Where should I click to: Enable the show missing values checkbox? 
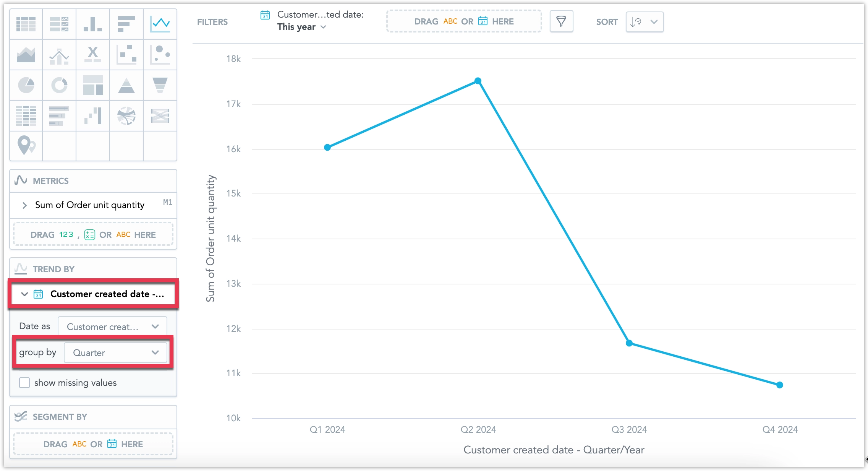24,382
